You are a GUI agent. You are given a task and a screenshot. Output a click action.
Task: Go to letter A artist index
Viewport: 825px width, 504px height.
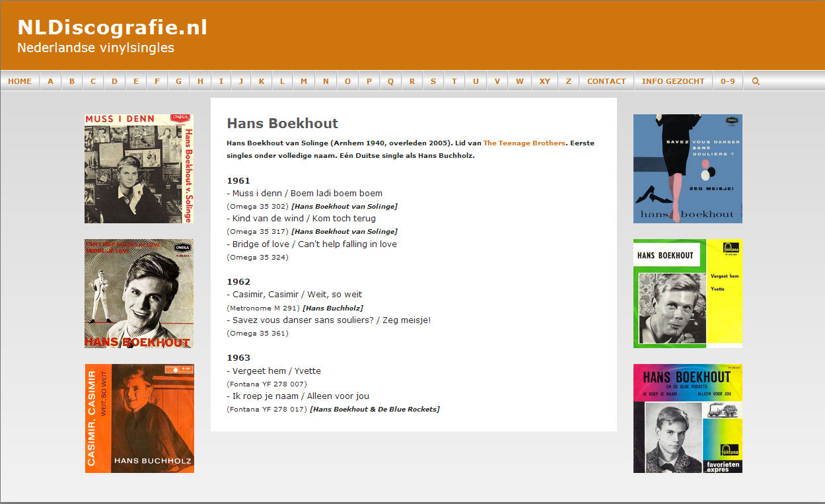click(x=51, y=81)
